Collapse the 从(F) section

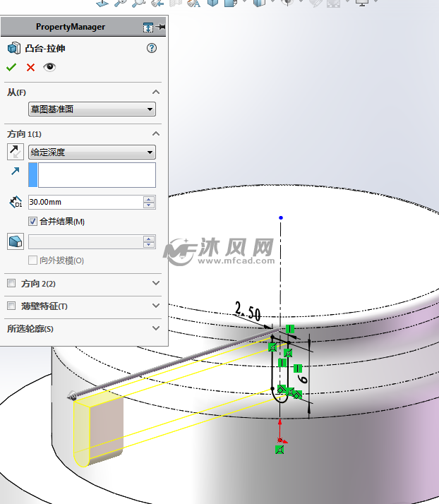tap(156, 92)
